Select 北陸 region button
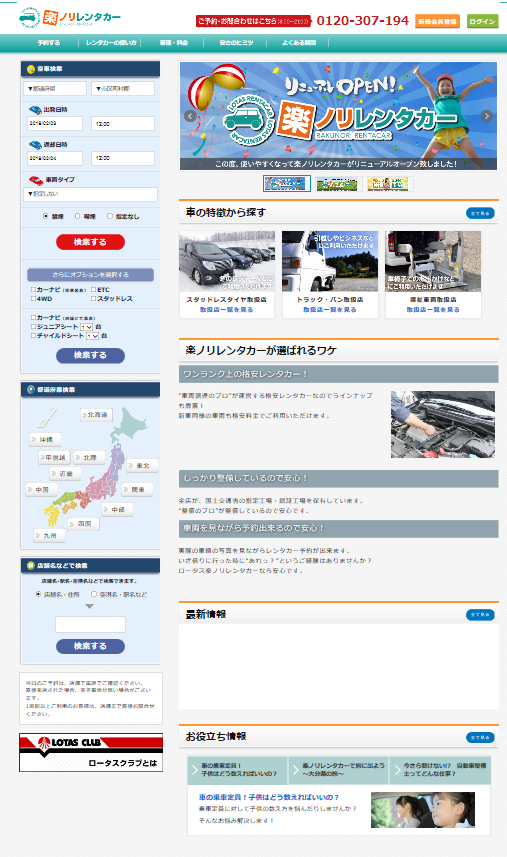Image resolution: width=507 pixels, height=857 pixels. [89, 457]
